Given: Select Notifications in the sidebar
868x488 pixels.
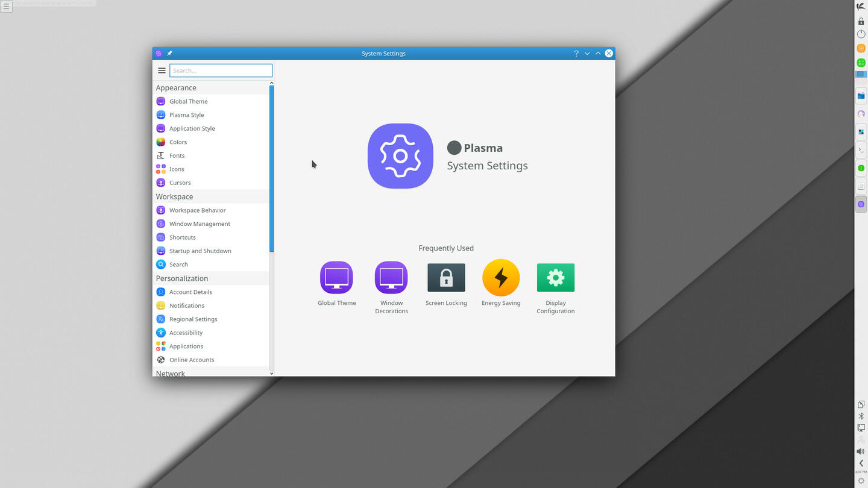Looking at the screenshot, I should (210, 305).
